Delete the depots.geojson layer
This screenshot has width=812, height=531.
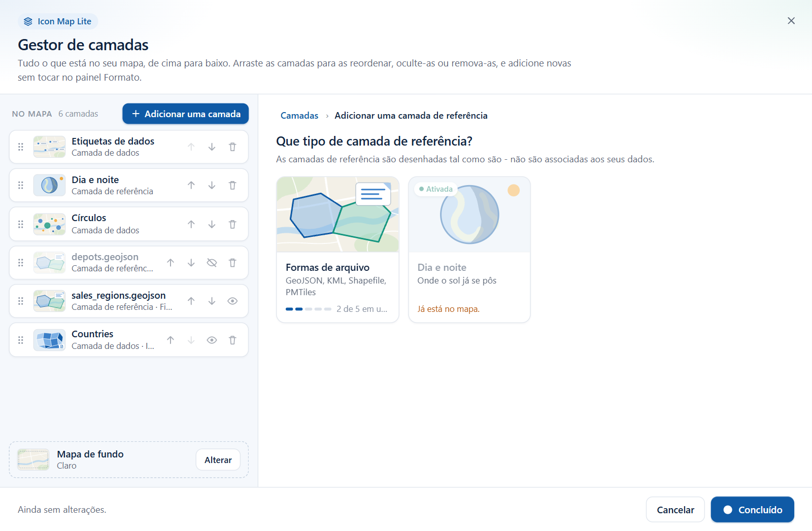pos(232,263)
